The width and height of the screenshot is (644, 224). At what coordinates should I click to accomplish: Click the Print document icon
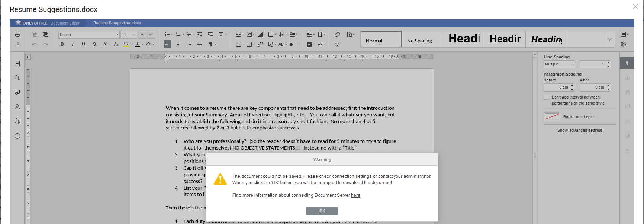click(17, 35)
